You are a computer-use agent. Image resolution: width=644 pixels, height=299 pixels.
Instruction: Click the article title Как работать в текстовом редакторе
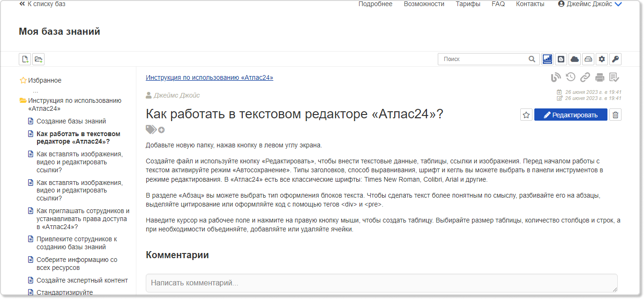point(294,114)
